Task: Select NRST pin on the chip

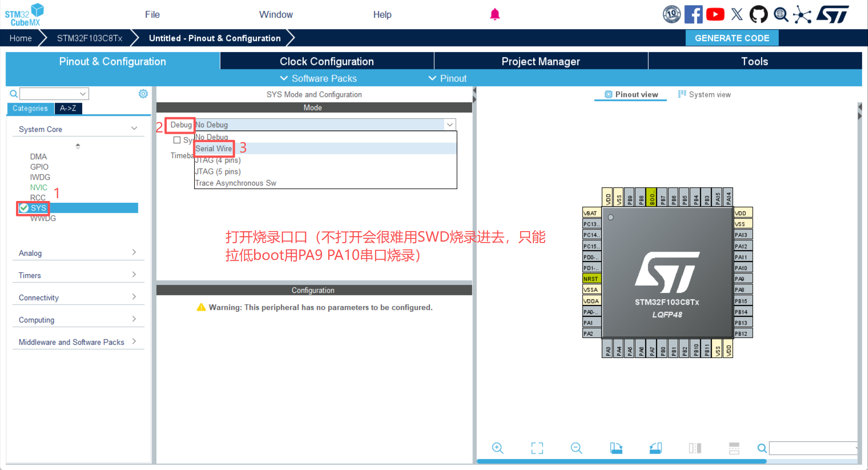Action: coord(592,279)
